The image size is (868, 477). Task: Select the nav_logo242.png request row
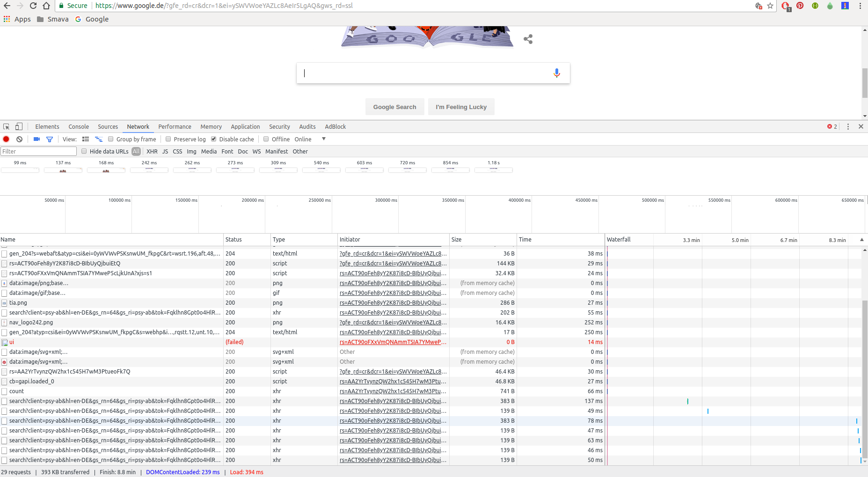[x=302, y=323]
